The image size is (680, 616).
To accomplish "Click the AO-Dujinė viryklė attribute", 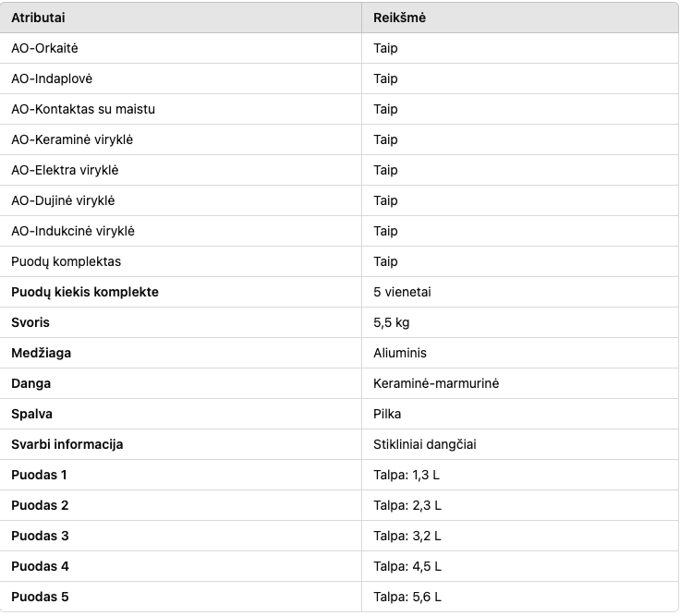I will pyautogui.click(x=63, y=200).
